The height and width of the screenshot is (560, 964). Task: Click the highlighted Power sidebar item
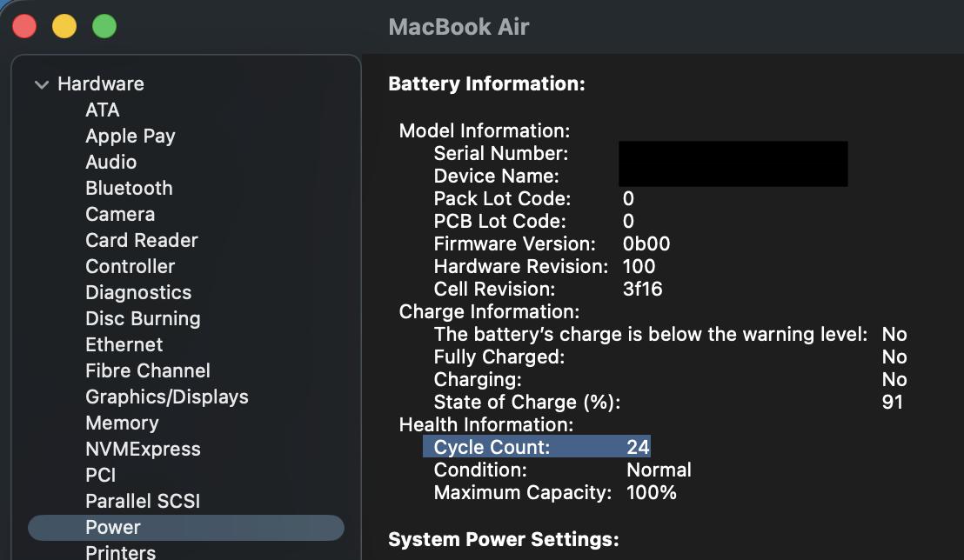pyautogui.click(x=113, y=528)
